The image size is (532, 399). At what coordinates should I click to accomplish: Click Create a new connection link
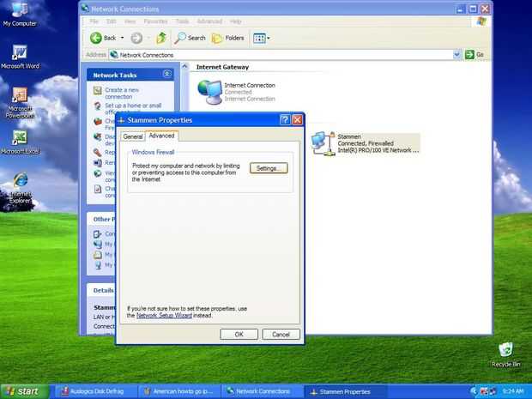pos(122,94)
